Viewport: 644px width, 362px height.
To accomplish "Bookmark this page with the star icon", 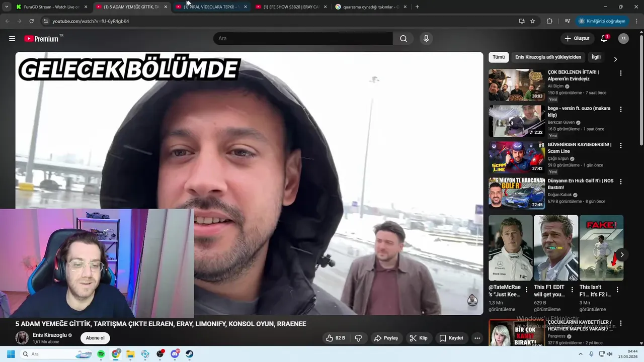I will pyautogui.click(x=532, y=21).
